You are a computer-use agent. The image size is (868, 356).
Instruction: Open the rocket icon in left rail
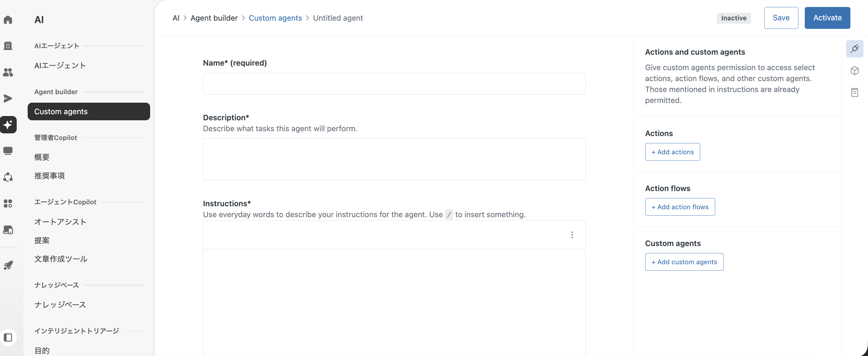click(8, 265)
